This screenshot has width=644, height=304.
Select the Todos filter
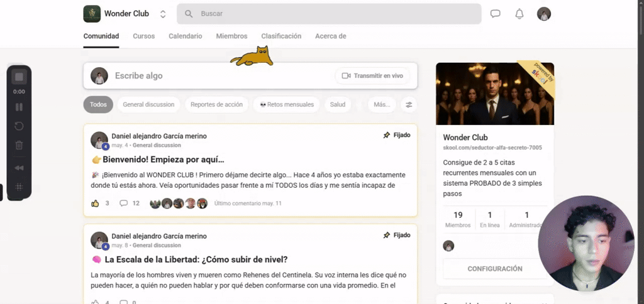click(x=98, y=105)
